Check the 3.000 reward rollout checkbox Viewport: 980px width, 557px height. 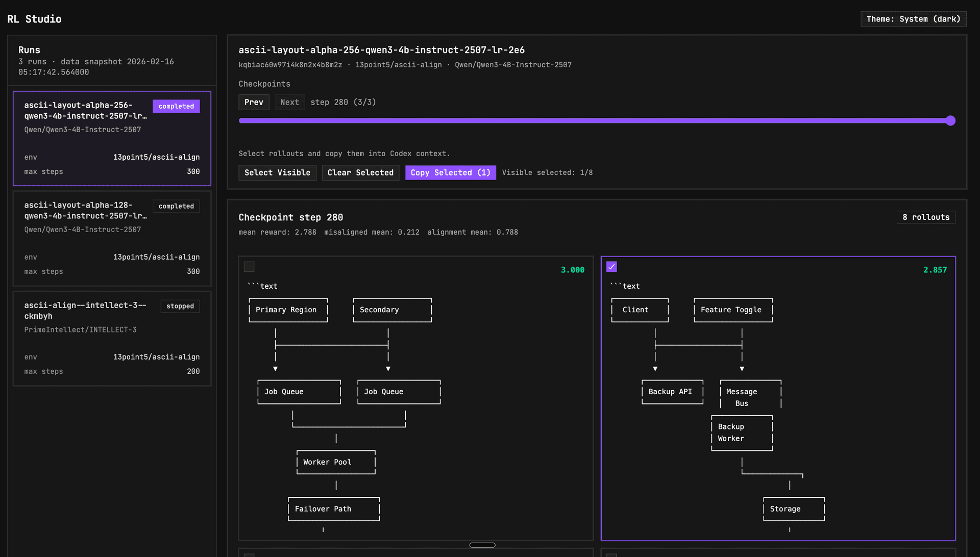249,267
